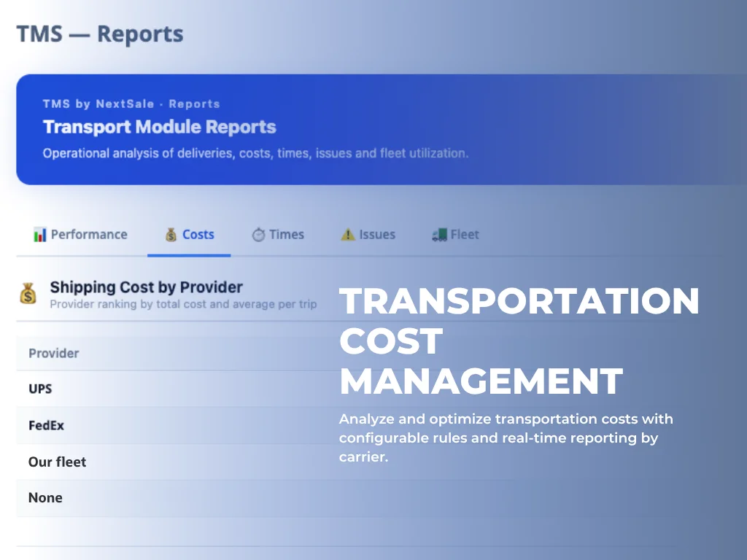747x560 pixels.
Task: Click the Fleet truck icon
Action: pyautogui.click(x=439, y=235)
